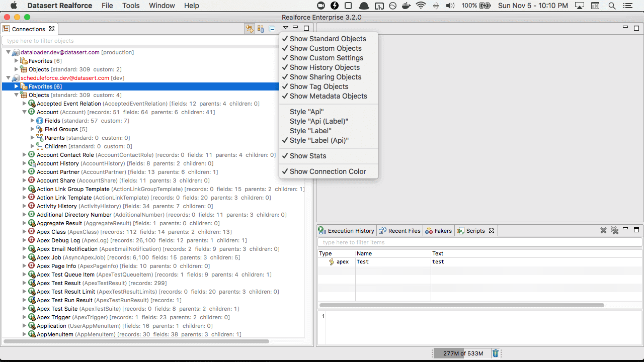644x362 pixels.
Task: Click the Parents node icon under Account
Action: click(x=40, y=138)
